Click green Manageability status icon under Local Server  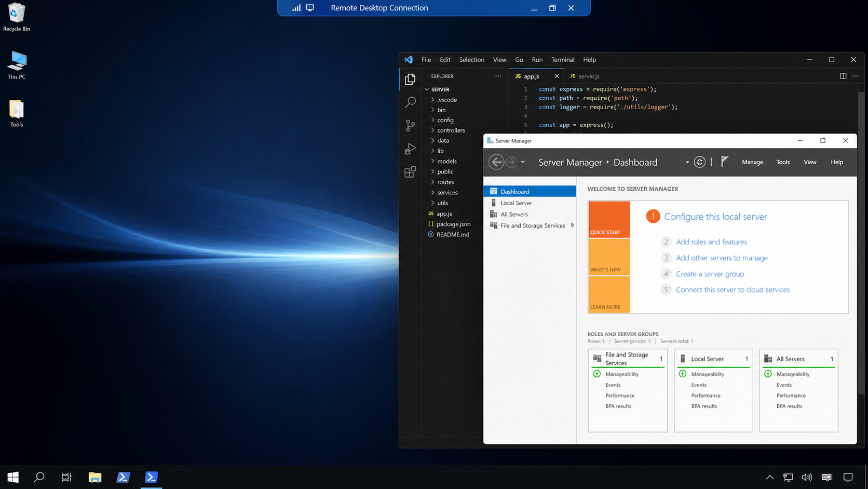[x=683, y=374]
